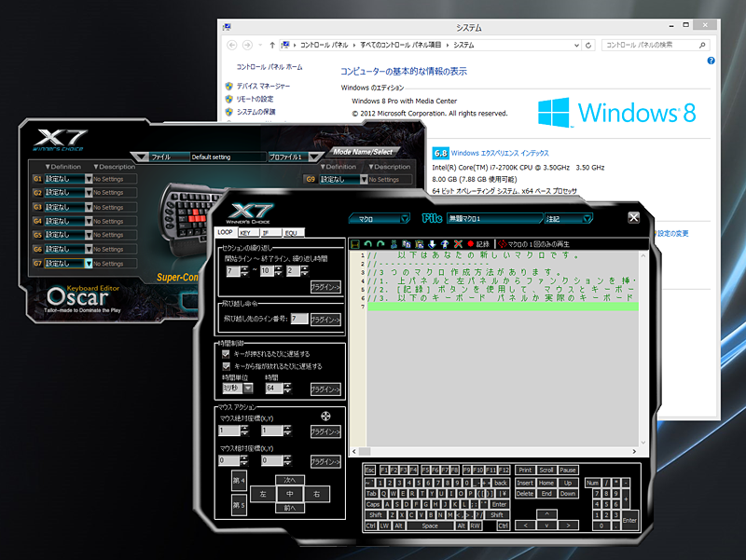Screen dimensions: 746x560
Task: Open the time unit ミリ秒 dropdown
Action: tap(248, 389)
